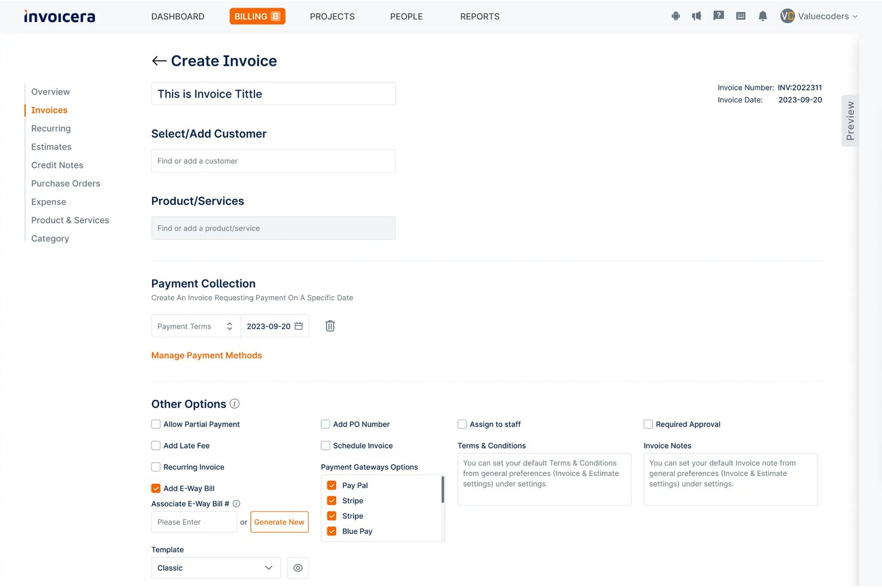Screen dimensions: 882x588
Task: Click the Generate New button
Action: 279,522
